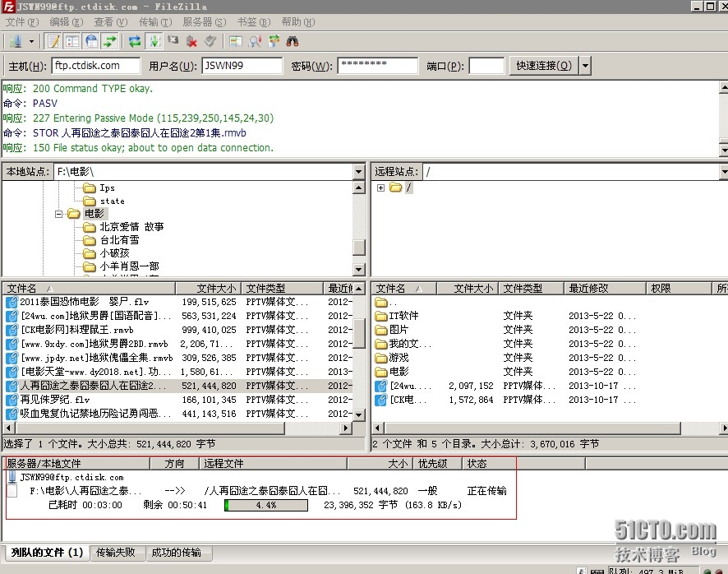Toggle remote directory tree display

91,41
